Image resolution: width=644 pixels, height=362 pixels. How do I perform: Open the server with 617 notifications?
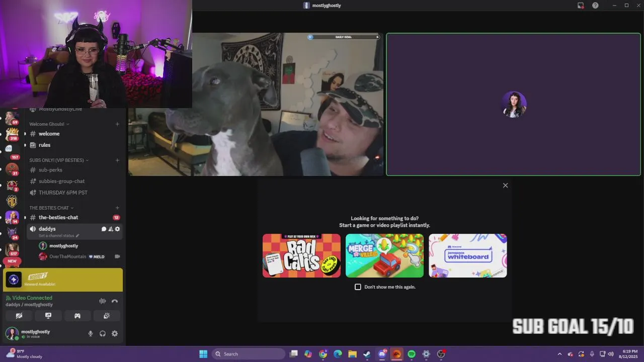[x=12, y=249]
